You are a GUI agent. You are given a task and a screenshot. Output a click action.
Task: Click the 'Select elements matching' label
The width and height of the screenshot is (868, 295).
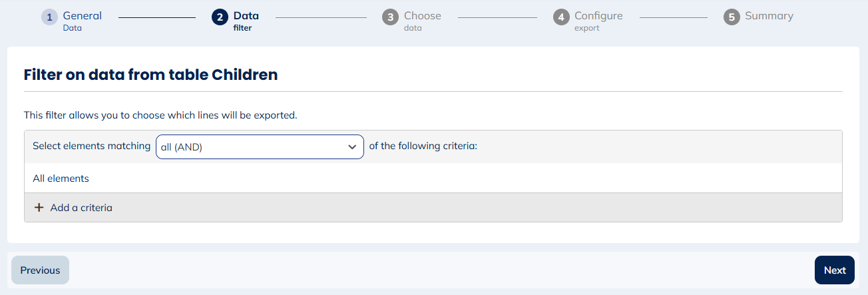[x=91, y=146]
